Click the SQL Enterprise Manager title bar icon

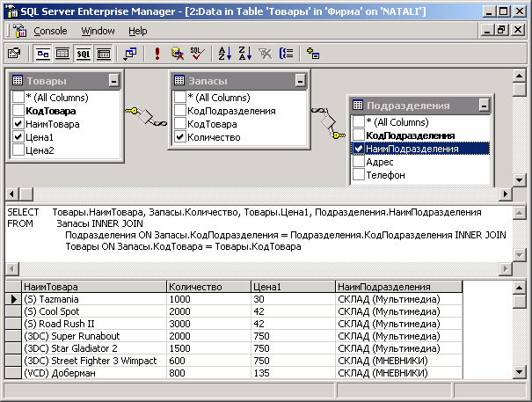point(12,11)
